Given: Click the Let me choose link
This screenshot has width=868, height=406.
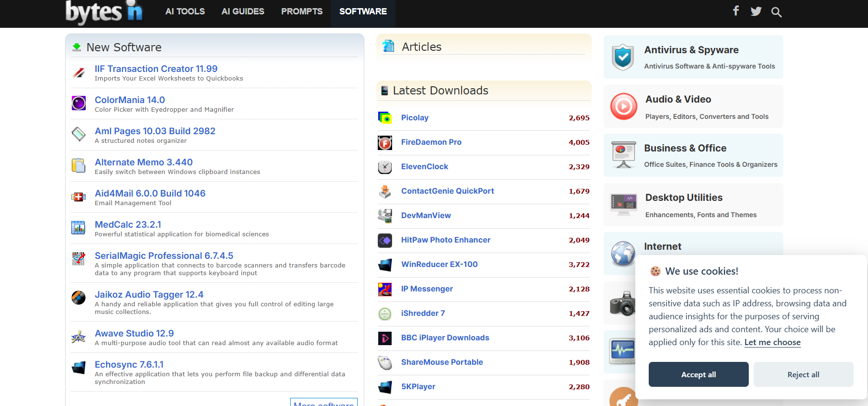Looking at the screenshot, I should pos(772,342).
